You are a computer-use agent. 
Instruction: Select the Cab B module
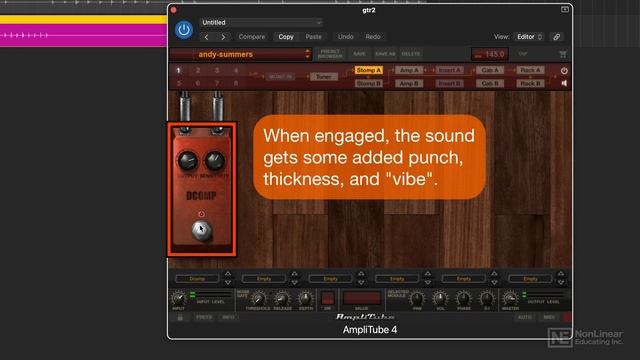click(490, 83)
